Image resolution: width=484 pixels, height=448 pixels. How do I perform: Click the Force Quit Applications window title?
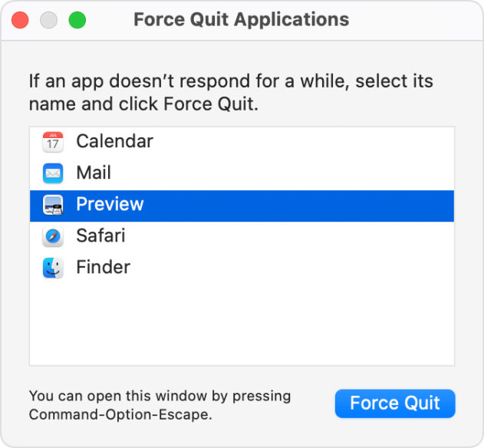point(241,20)
